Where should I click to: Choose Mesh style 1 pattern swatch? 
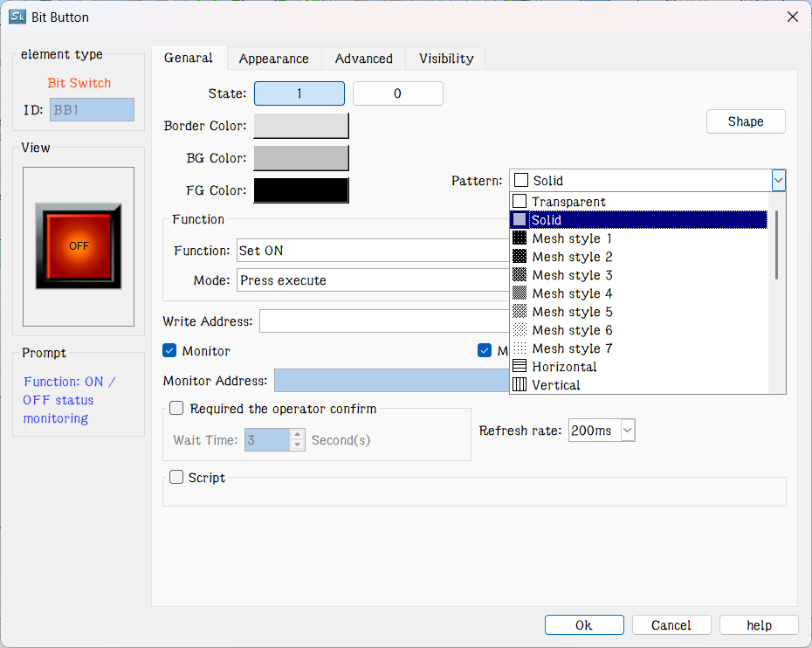(x=520, y=238)
